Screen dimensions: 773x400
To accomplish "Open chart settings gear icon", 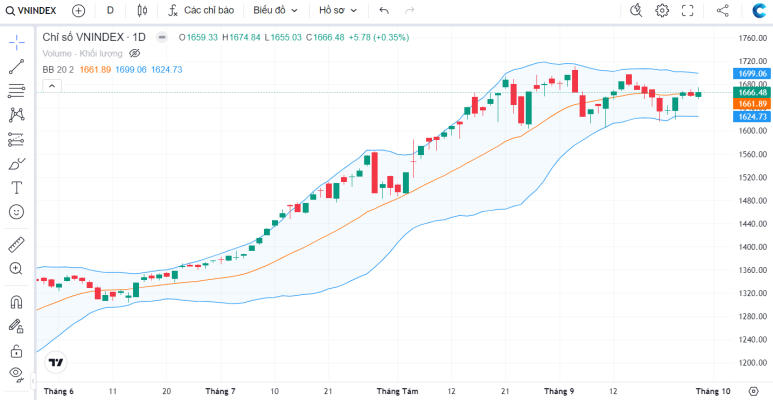I will [662, 10].
